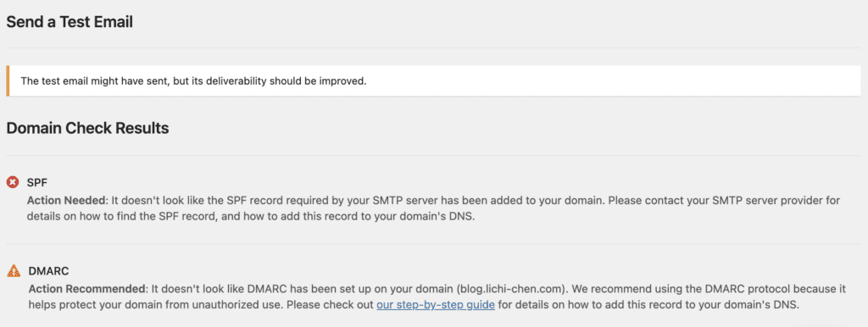The image size is (868, 327).
Task: Click the test email deliverability notice text
Action: point(194,81)
